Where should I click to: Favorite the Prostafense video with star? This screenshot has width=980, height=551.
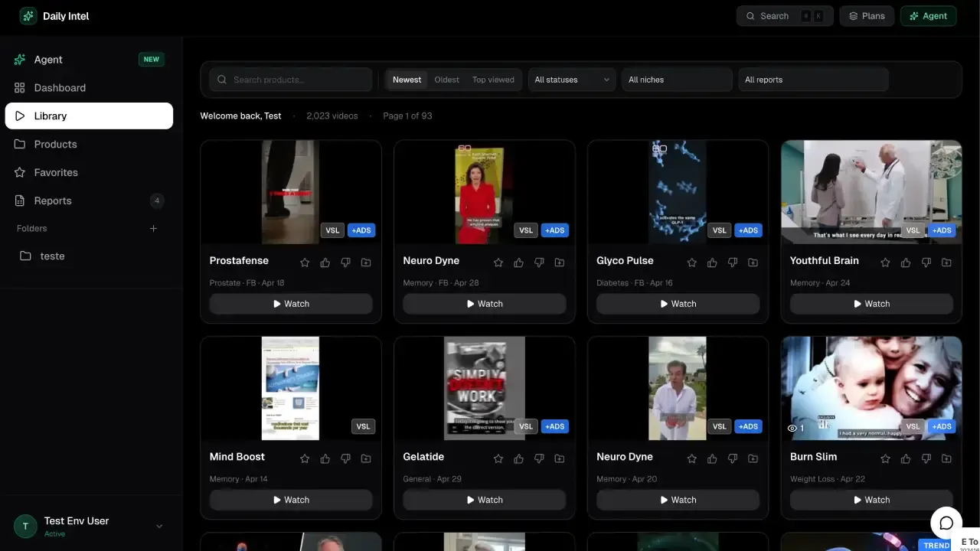pyautogui.click(x=305, y=262)
